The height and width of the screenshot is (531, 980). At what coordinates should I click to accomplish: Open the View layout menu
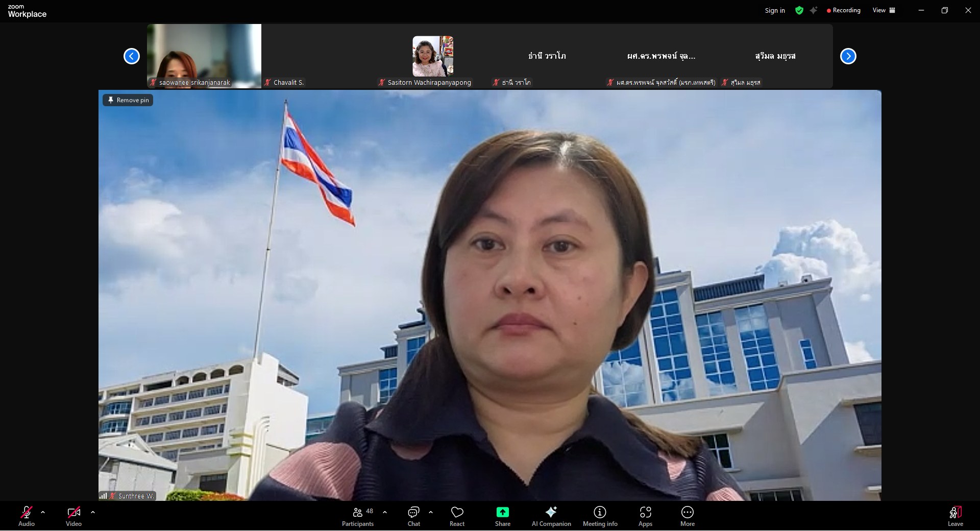884,10
